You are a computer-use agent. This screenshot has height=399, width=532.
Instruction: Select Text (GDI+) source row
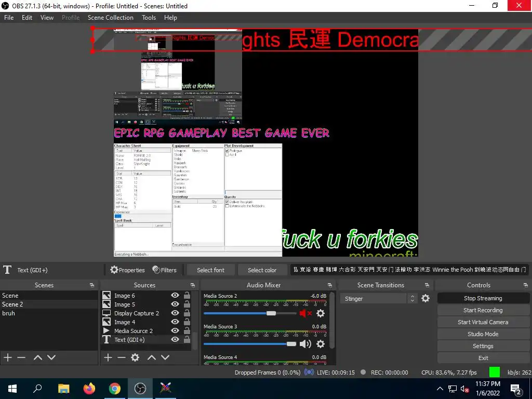(x=147, y=340)
